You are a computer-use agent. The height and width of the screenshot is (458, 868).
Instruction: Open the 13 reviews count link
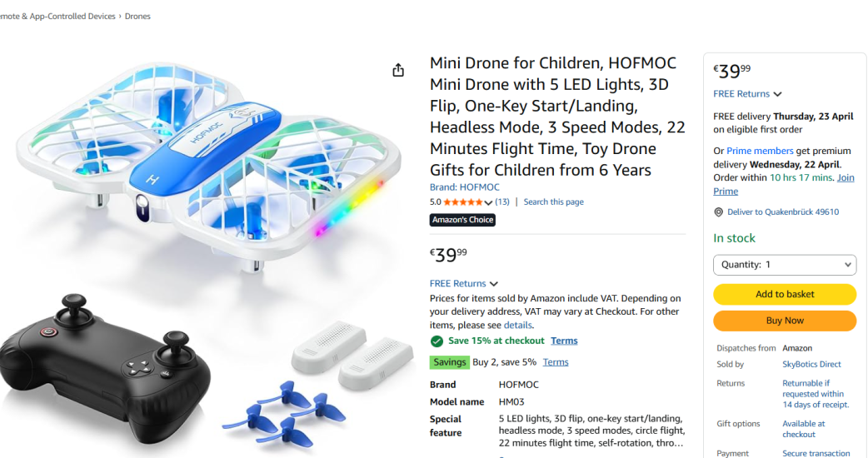(502, 202)
